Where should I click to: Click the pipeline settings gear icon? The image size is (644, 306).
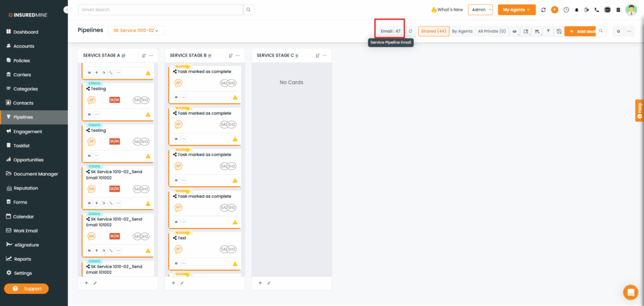coord(618,31)
